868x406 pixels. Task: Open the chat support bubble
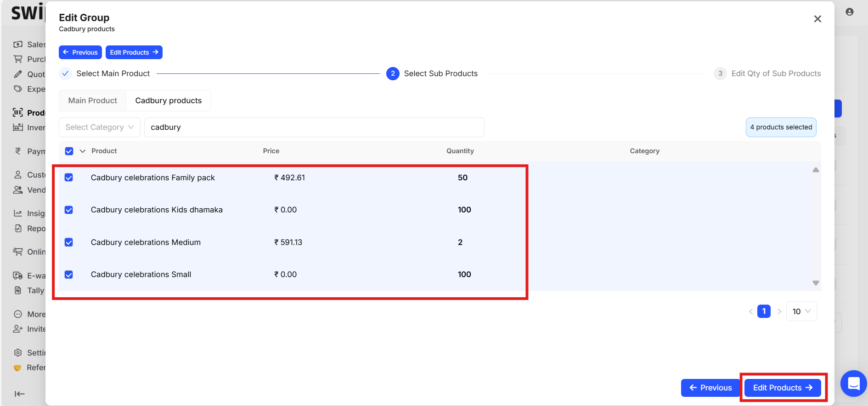(854, 384)
